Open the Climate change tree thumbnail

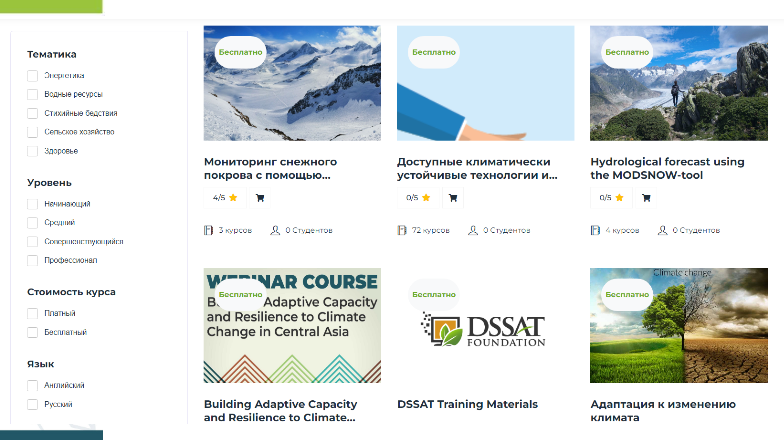[679, 326]
